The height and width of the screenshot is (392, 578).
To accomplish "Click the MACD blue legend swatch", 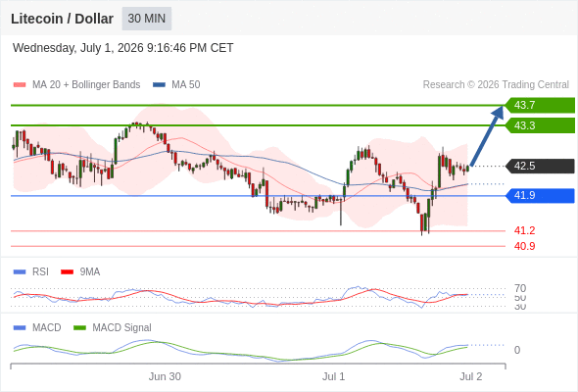I will [20, 328].
